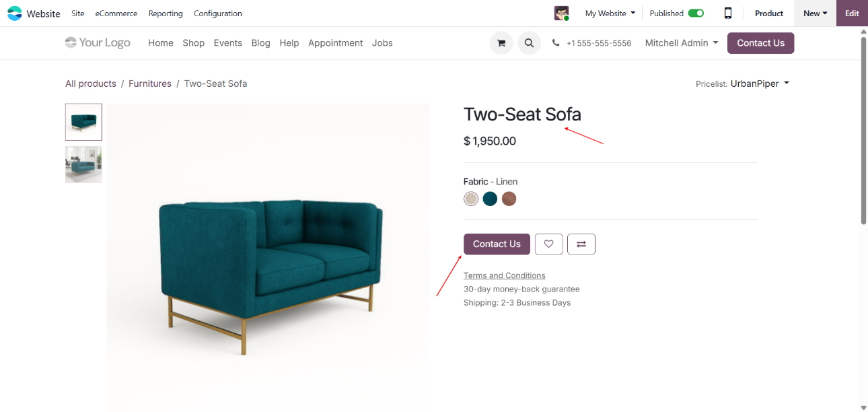This screenshot has height=412, width=868.
Task: Pick the dark teal fabric swatch
Action: (490, 199)
